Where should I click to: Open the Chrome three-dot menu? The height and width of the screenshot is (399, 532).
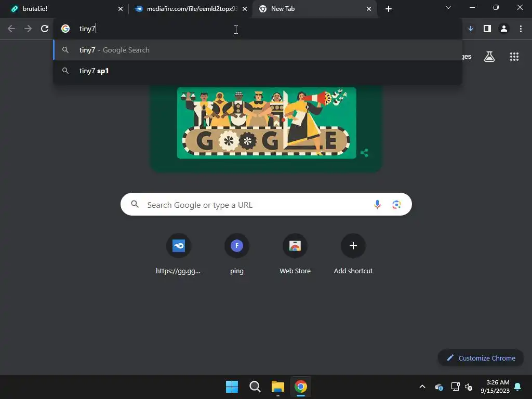(x=521, y=29)
